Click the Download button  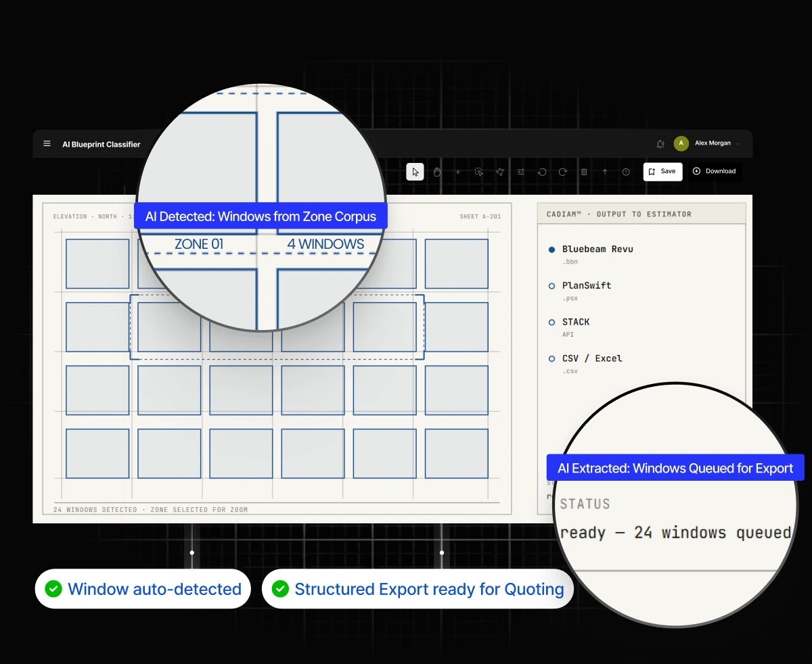click(714, 172)
